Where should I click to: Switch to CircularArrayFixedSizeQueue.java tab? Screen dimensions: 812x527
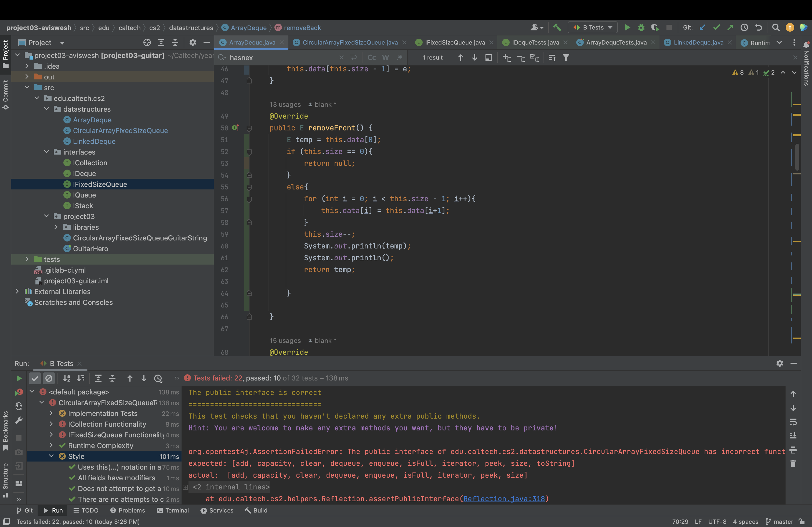350,43
